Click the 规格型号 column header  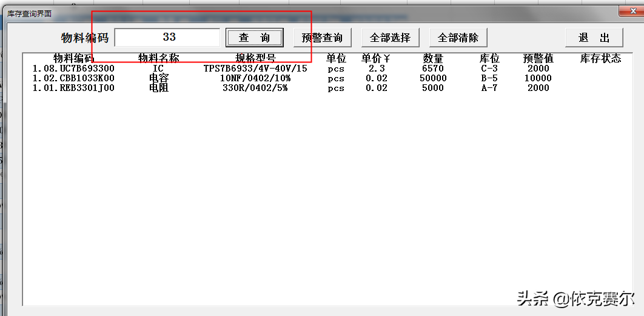click(255, 58)
